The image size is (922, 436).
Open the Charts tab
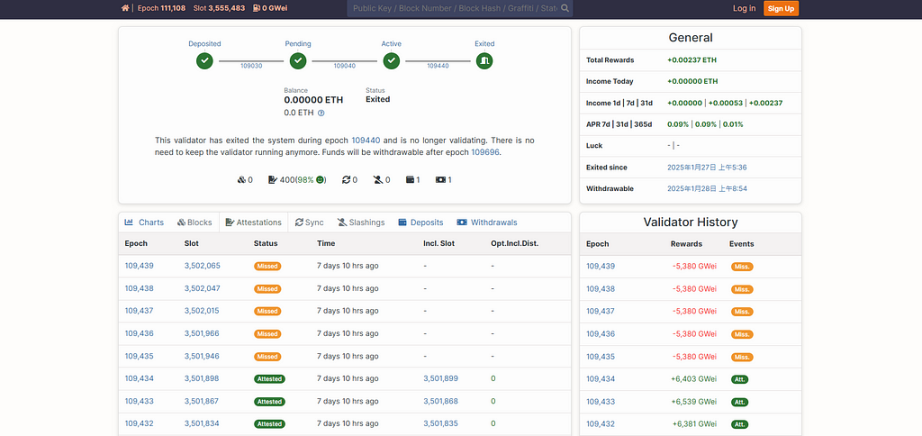click(144, 222)
